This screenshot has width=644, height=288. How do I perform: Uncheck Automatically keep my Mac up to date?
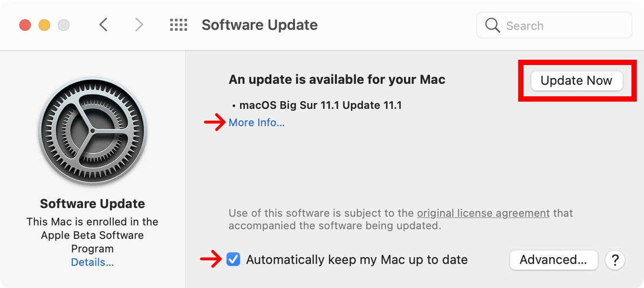click(x=234, y=260)
